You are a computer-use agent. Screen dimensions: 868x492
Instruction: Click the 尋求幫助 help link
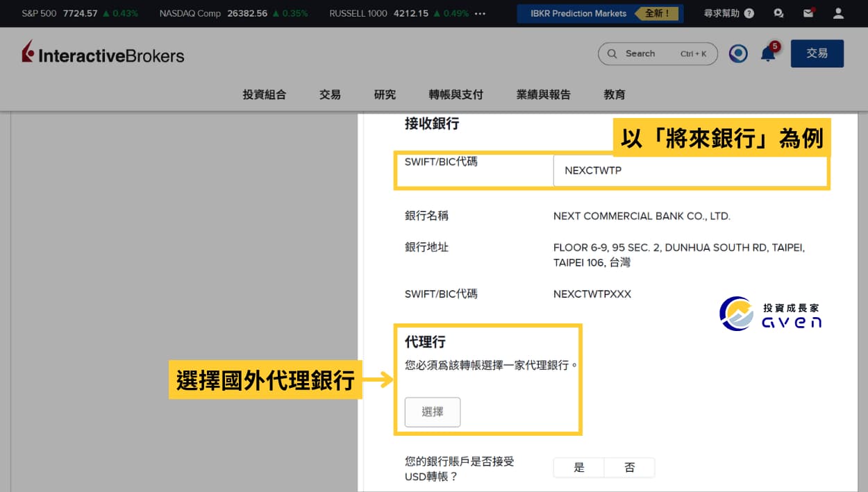pos(722,13)
